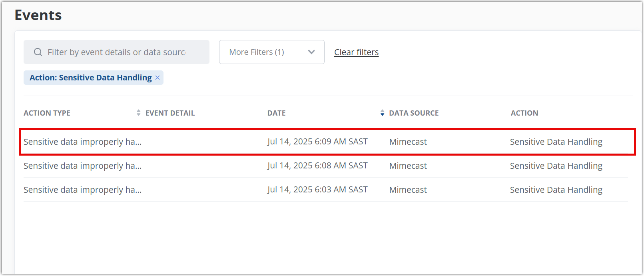Click Sensitive Data Handling in last row

(556, 190)
